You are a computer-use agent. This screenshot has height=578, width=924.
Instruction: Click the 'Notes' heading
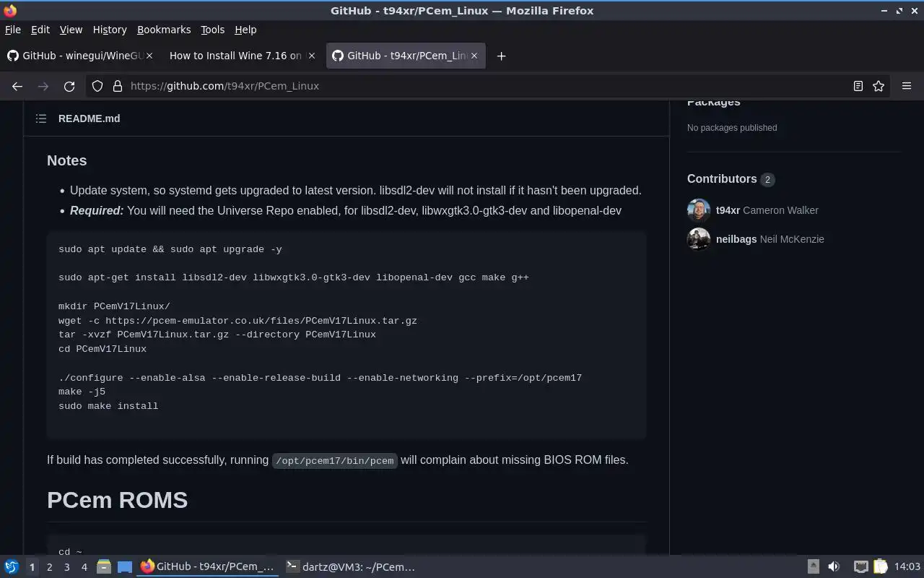66,160
